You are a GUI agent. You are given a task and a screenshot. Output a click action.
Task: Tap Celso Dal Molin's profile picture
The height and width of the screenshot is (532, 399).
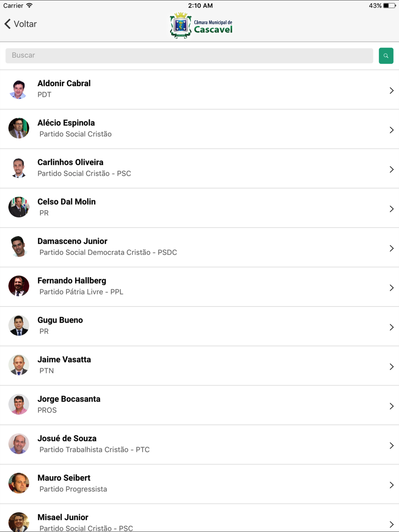point(19,207)
